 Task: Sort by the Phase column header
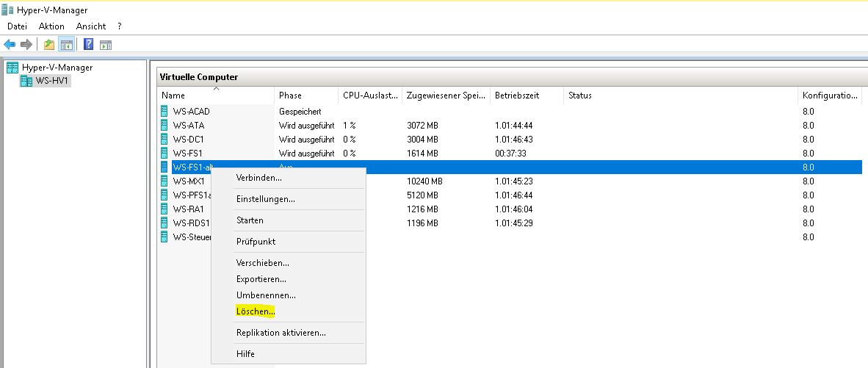[306, 95]
